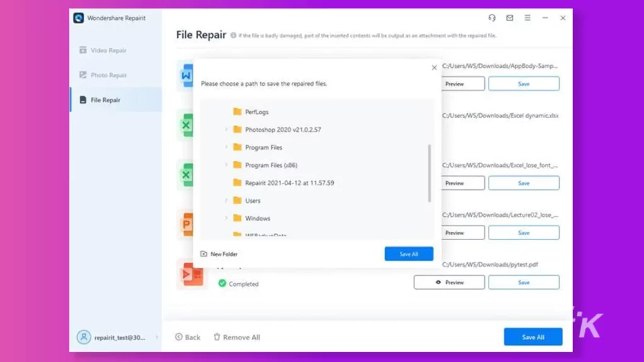Click the second Excel file icon
The width and height of the screenshot is (644, 362).
[x=186, y=175]
